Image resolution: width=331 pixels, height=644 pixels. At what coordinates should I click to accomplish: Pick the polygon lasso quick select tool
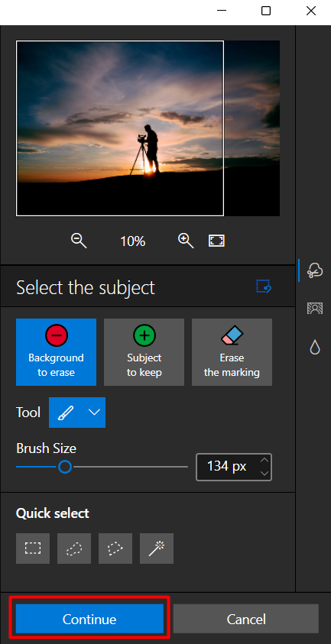(115, 549)
